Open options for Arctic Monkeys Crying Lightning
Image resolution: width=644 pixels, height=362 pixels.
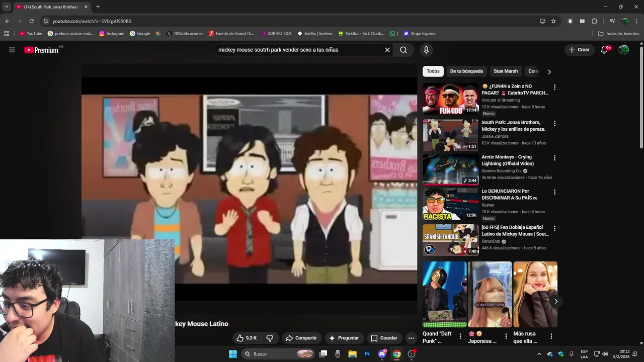554,158
